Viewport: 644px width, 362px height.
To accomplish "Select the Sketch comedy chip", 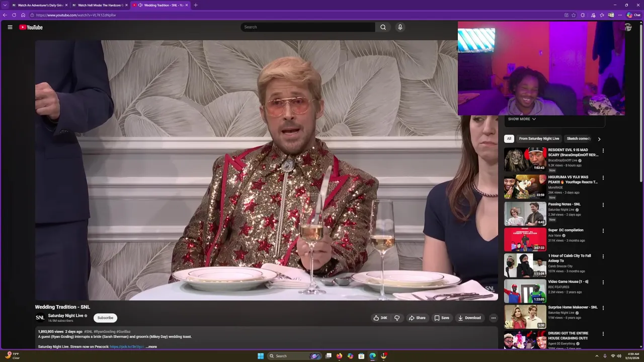I will point(579,139).
